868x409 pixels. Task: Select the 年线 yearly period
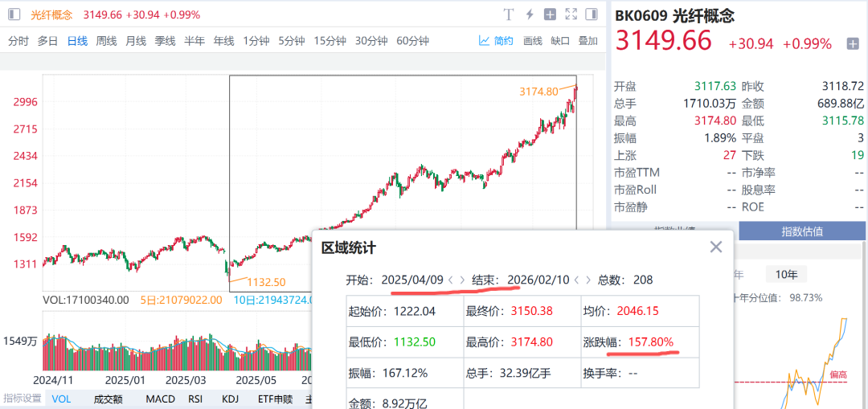(x=224, y=41)
